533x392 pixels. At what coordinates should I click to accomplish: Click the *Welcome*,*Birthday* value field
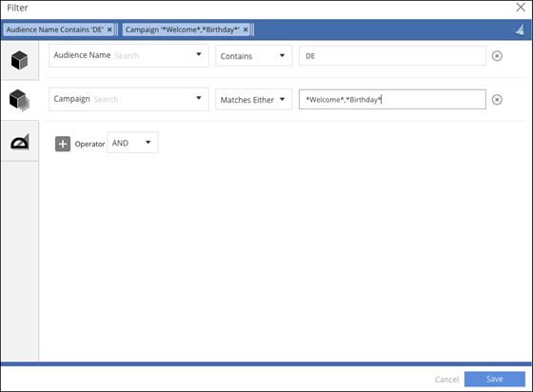(x=392, y=100)
